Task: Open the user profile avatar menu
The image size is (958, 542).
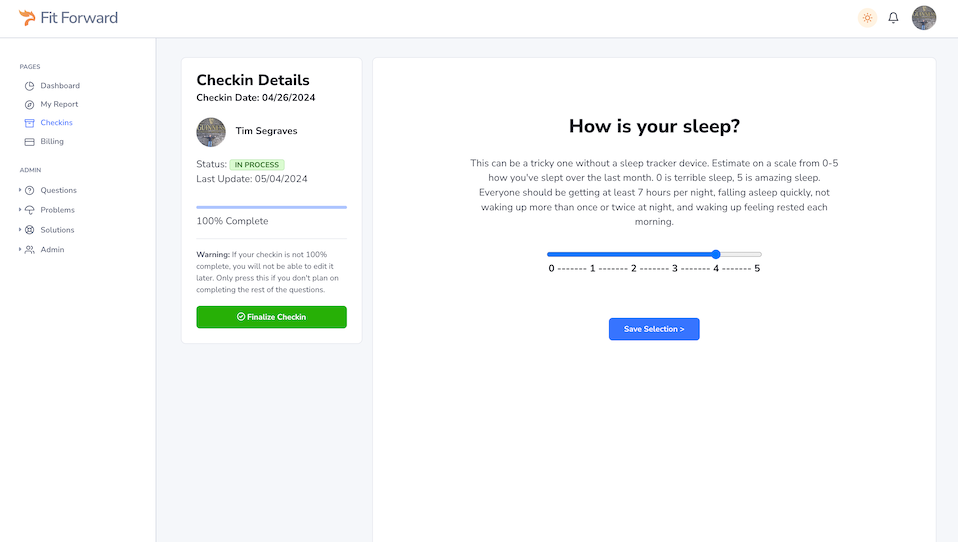Action: click(924, 18)
